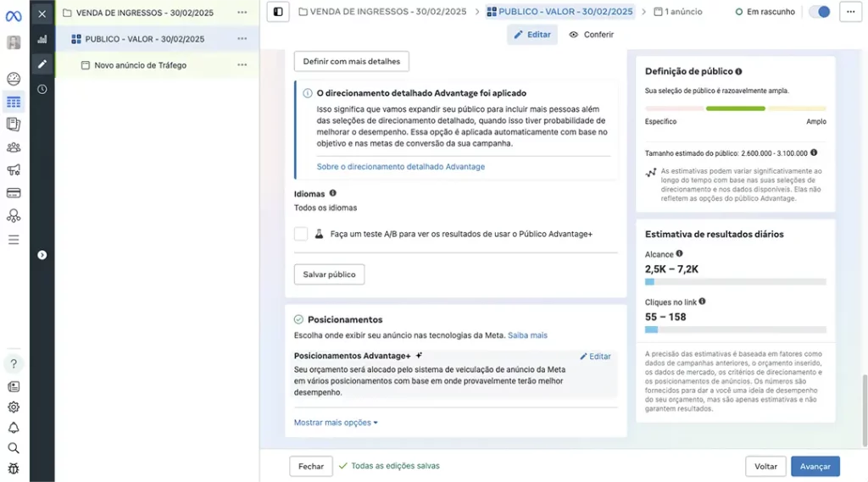Screen dimensions: 868x482
Task: Open the Help question mark icon
Action: click(x=14, y=363)
